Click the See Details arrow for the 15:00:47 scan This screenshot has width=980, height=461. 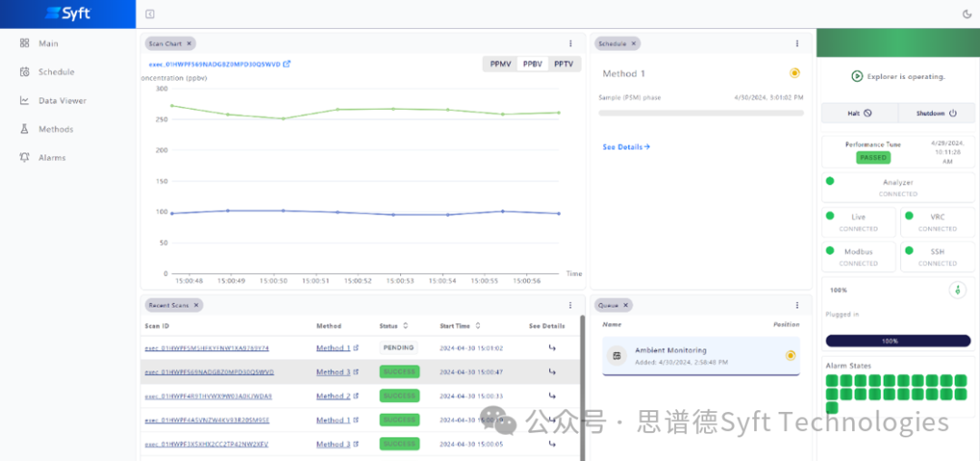pos(552,372)
